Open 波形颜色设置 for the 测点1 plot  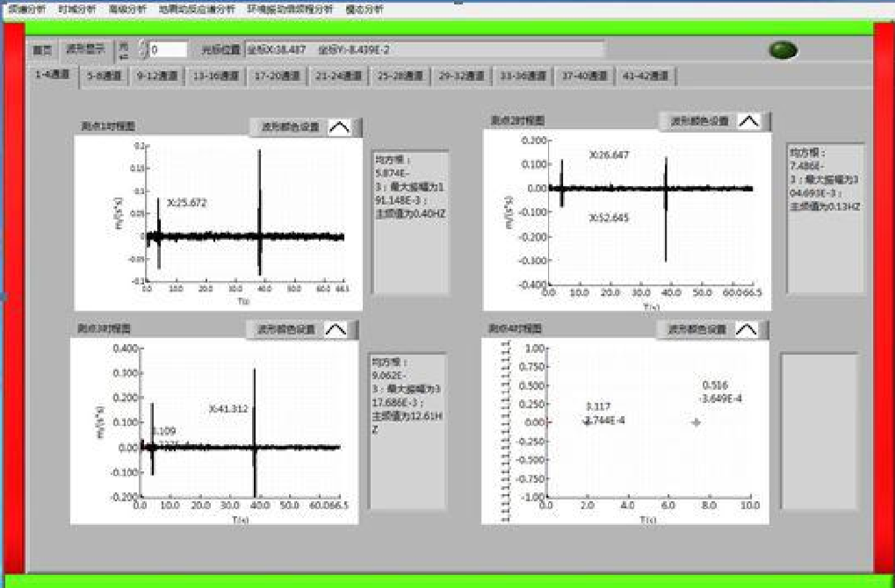pos(290,127)
